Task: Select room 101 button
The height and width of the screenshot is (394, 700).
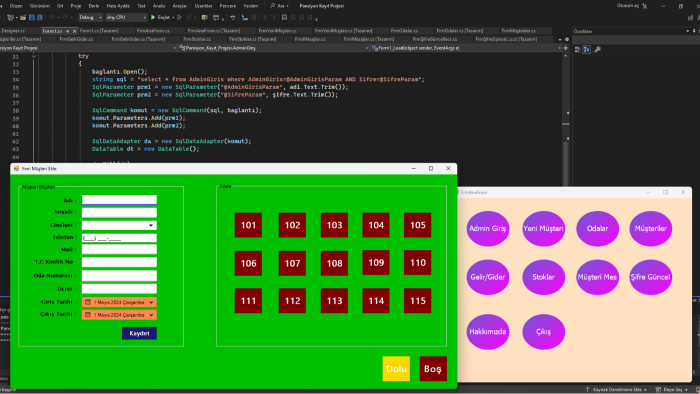Action: coord(248,225)
